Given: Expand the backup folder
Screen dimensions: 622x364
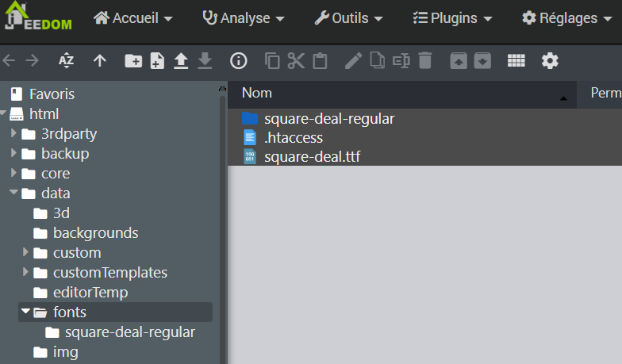Looking at the screenshot, I should pos(13,153).
